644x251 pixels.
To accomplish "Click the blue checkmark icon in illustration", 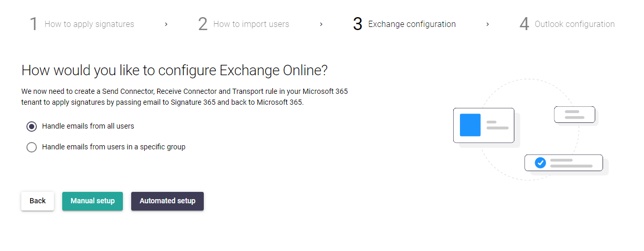I will pos(540,163).
